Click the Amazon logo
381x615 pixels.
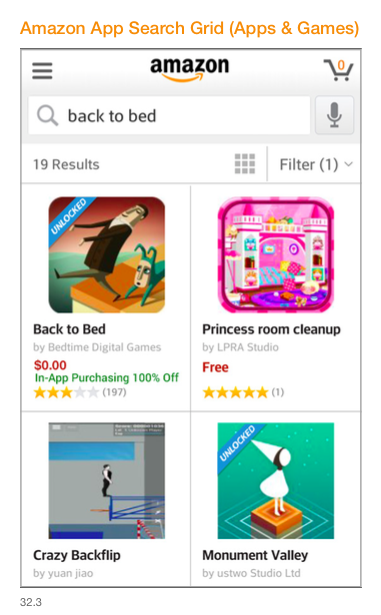(190, 69)
